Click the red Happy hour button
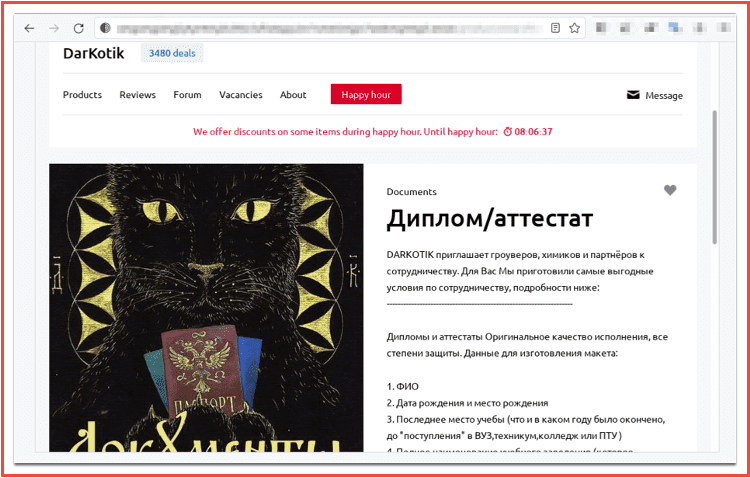Image resolution: width=750 pixels, height=478 pixels. [366, 94]
